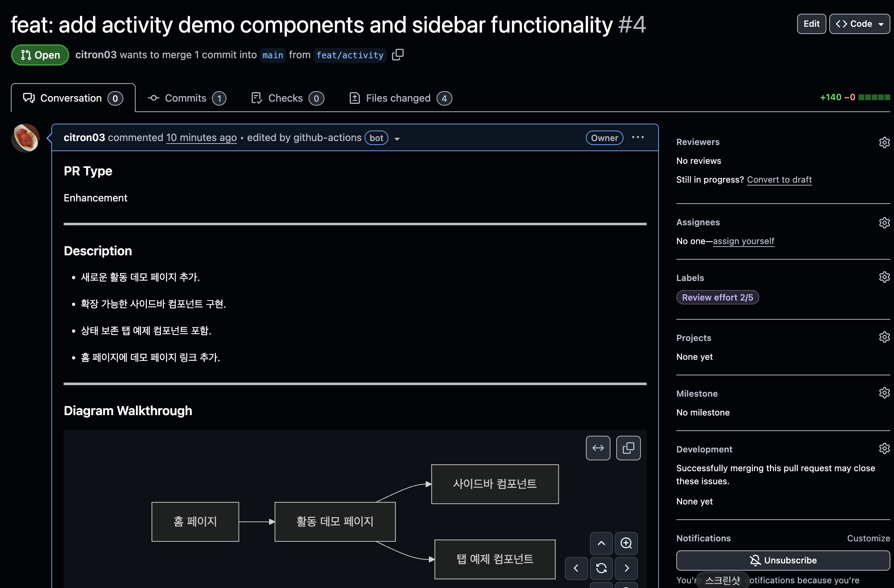Open comment options ellipsis menu
This screenshot has height=588, width=894.
point(638,137)
